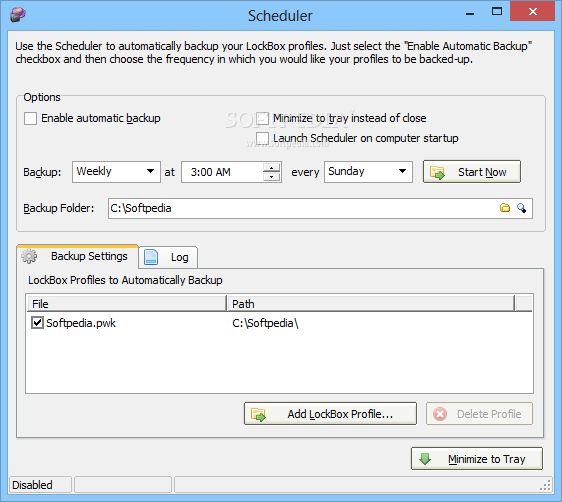Select the Softpedia.pwk file name

pyautogui.click(x=81, y=323)
